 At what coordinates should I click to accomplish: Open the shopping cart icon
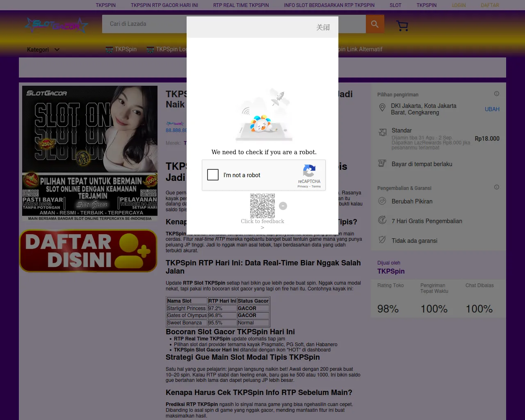pyautogui.click(x=402, y=26)
